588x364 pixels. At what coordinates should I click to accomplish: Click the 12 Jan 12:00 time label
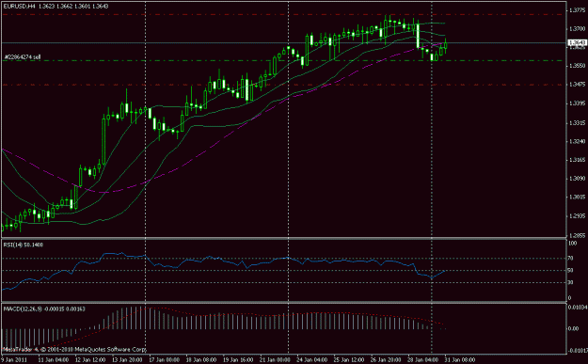tap(90, 360)
